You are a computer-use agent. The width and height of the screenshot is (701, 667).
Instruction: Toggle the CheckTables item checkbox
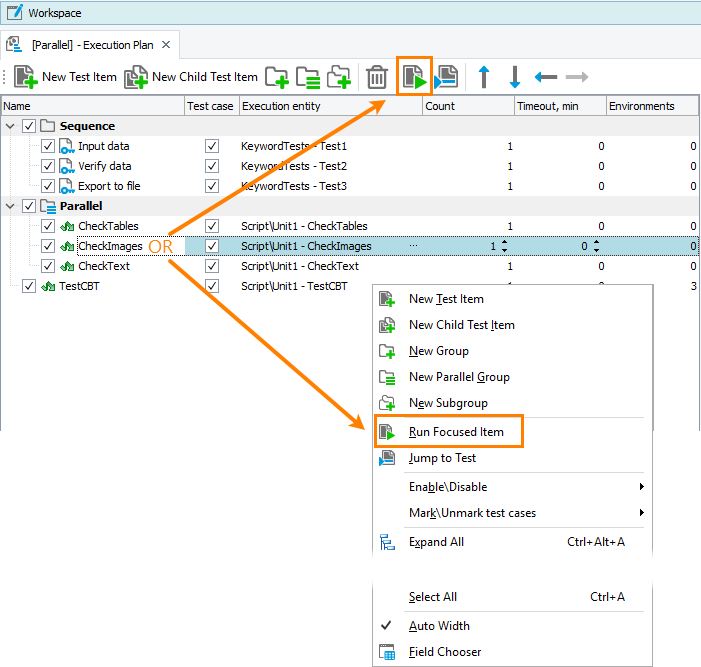point(47,226)
